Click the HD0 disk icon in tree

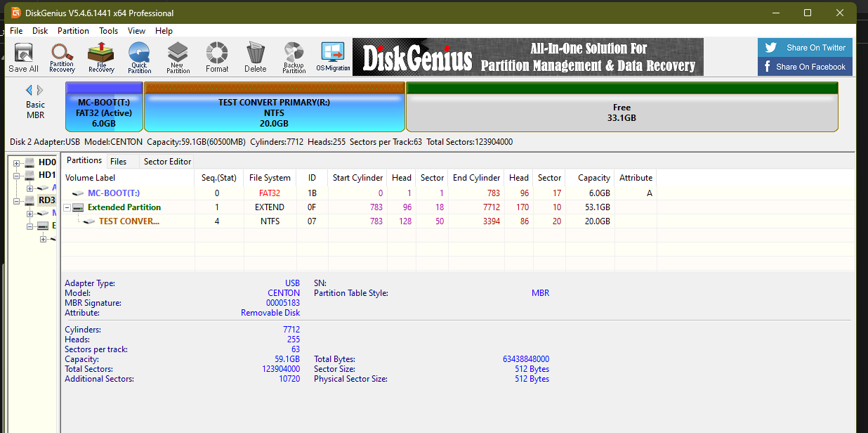coord(29,162)
